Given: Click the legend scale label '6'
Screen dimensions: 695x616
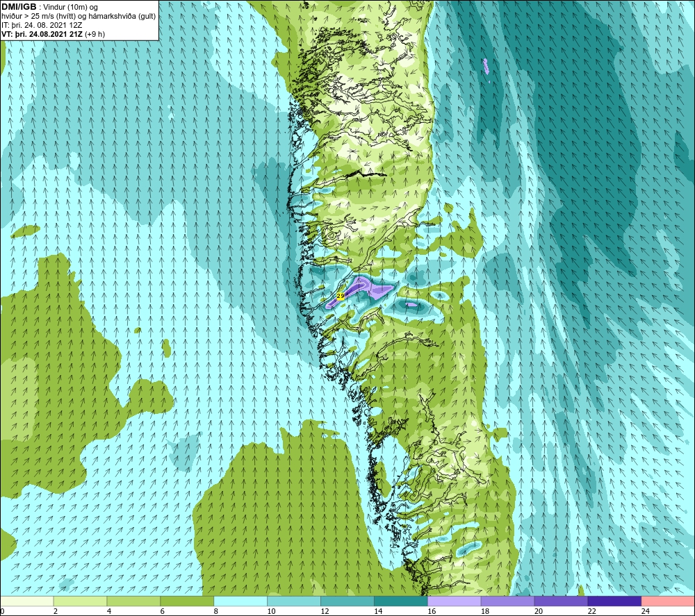Looking at the screenshot, I should pyautogui.click(x=162, y=611).
